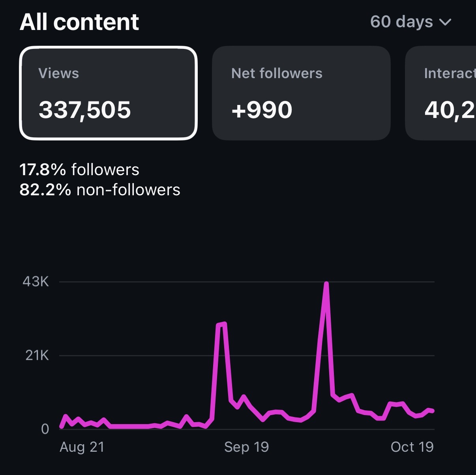Tap the Aug 21 date label
Image resolution: width=476 pixels, height=475 pixels.
[x=82, y=447]
